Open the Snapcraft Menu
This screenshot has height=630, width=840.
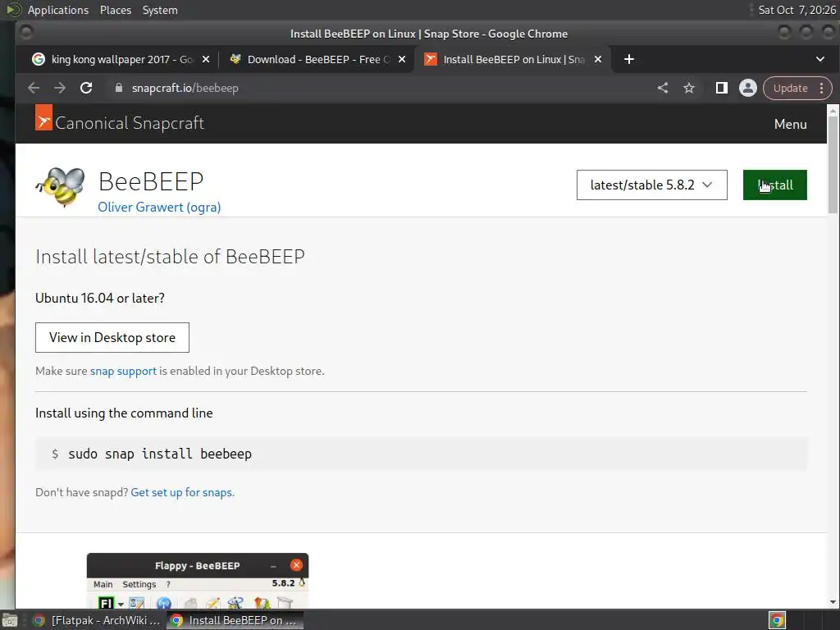[x=790, y=125]
